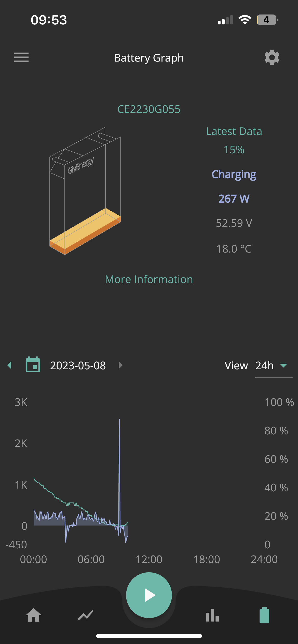Tap the GivEnergy battery illustration
The height and width of the screenshot is (644, 298).
[x=85, y=191]
